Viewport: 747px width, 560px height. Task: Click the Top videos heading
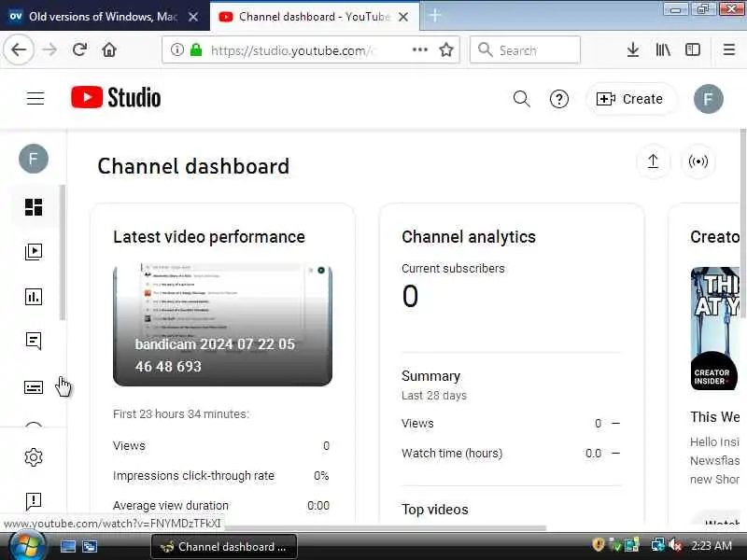point(435,510)
